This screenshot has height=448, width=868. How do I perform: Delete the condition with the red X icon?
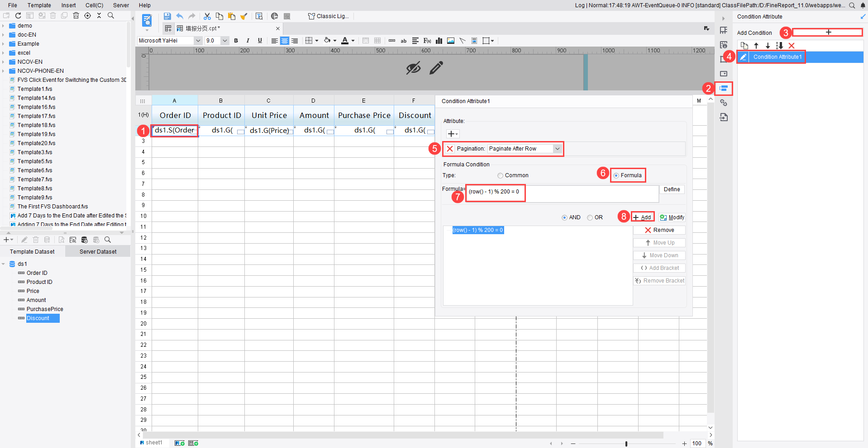tap(792, 46)
